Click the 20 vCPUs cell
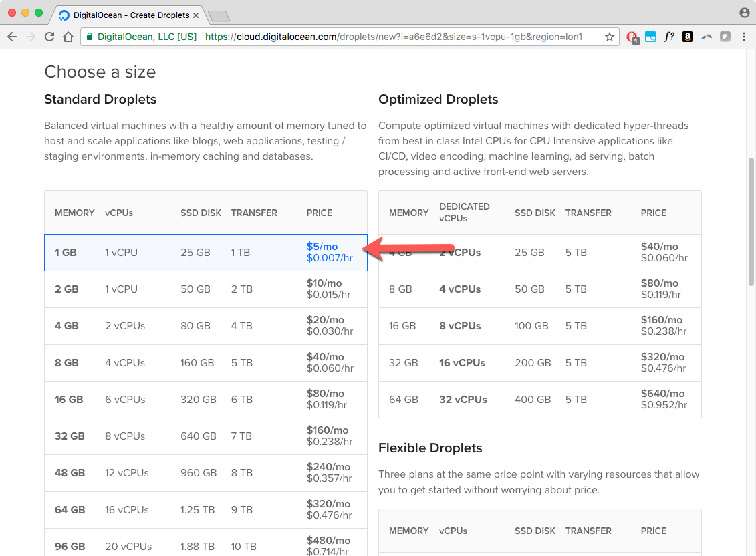The image size is (756, 556). pos(128,547)
